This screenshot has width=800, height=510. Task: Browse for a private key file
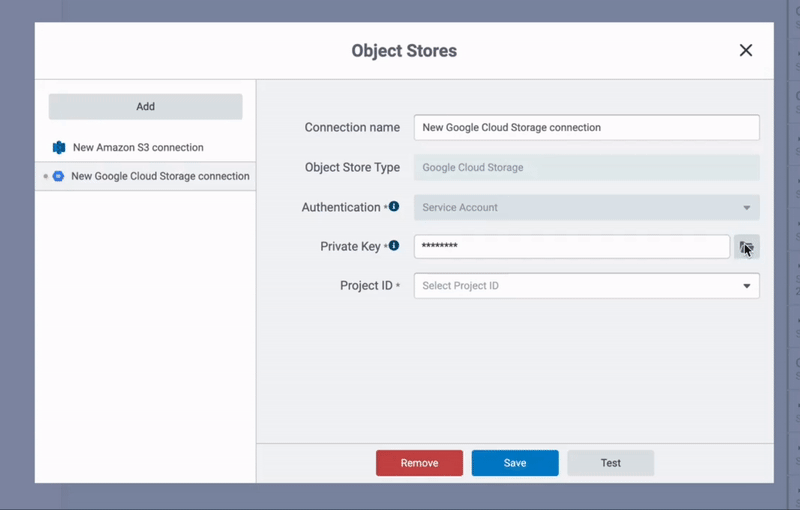point(746,247)
